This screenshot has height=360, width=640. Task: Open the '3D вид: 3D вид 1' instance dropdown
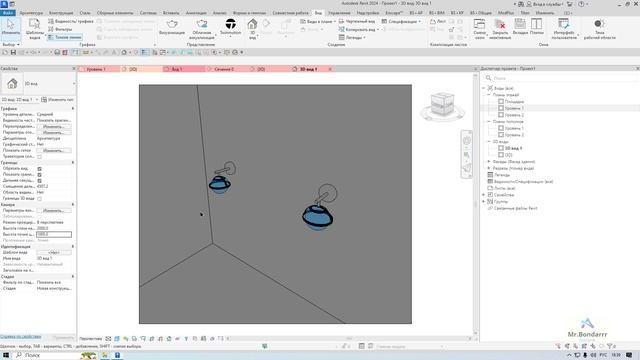[20, 100]
